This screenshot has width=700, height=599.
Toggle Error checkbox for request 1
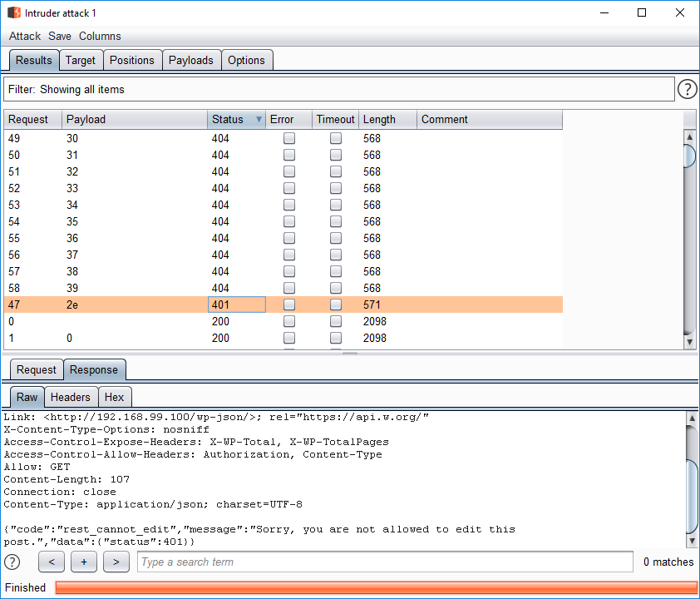click(x=289, y=338)
